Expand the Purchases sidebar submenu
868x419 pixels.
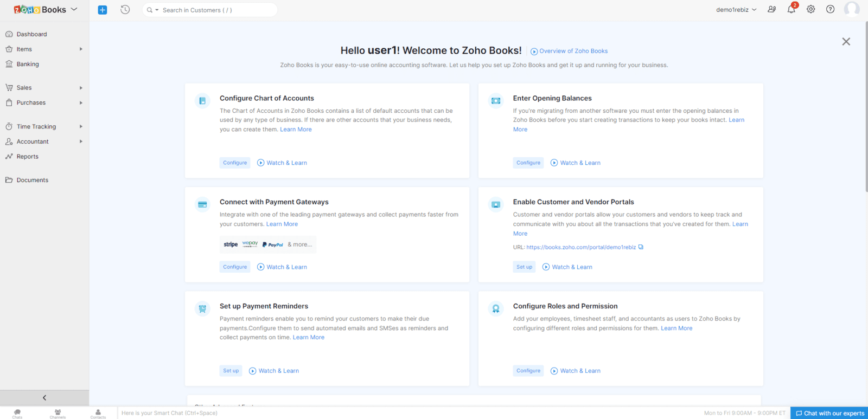[81, 103]
